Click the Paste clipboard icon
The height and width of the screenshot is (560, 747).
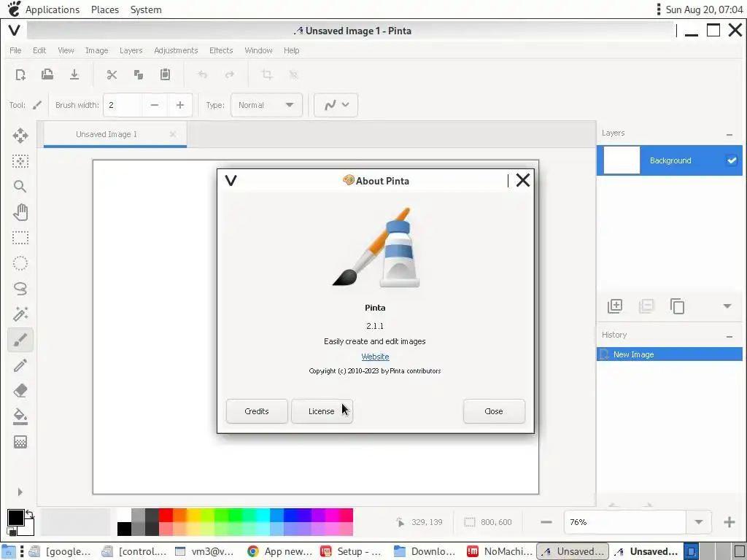(166, 74)
